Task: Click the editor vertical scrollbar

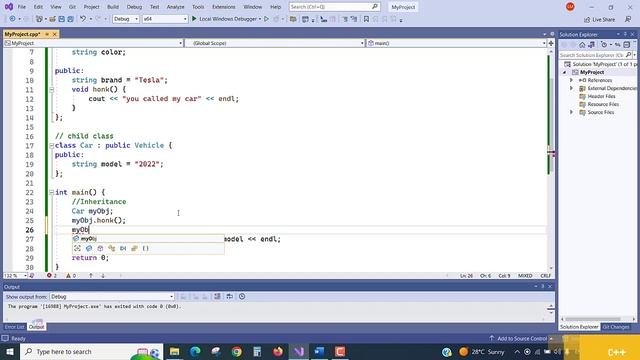Action: pyautogui.click(x=551, y=159)
